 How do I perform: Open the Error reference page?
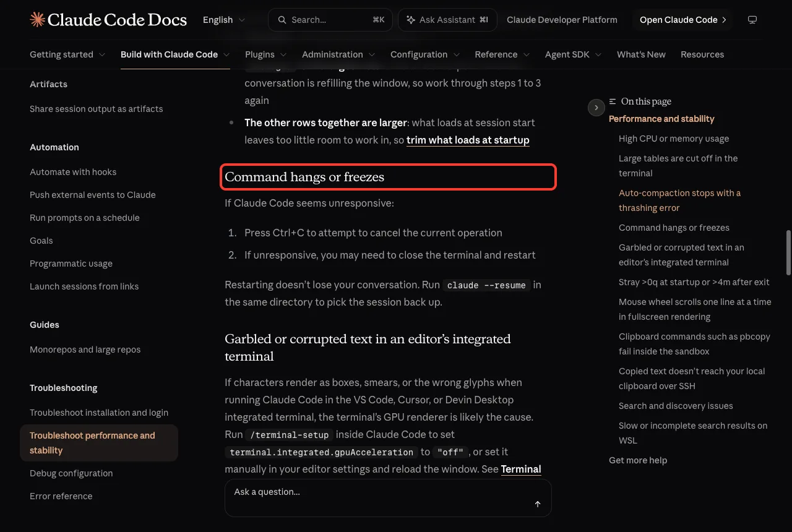[61, 496]
